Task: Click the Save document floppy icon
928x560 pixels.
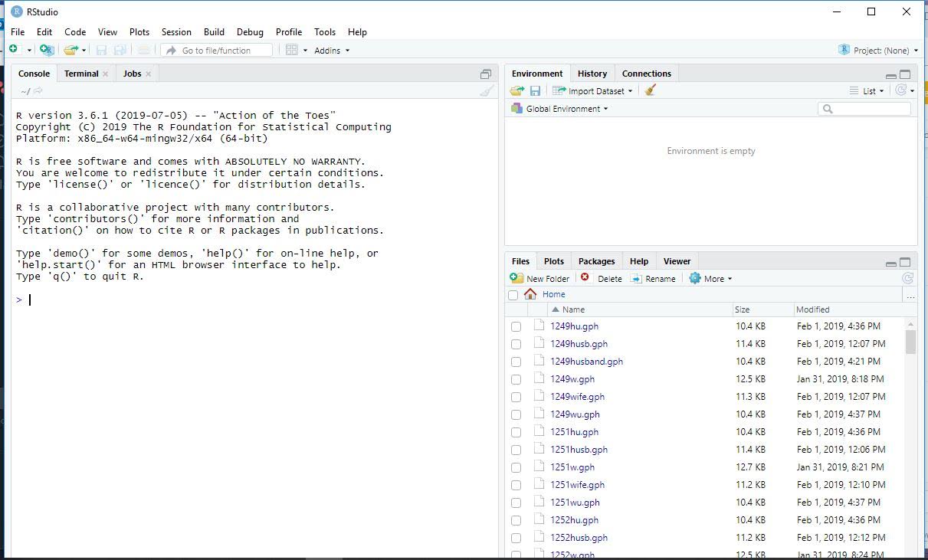Action: point(101,50)
